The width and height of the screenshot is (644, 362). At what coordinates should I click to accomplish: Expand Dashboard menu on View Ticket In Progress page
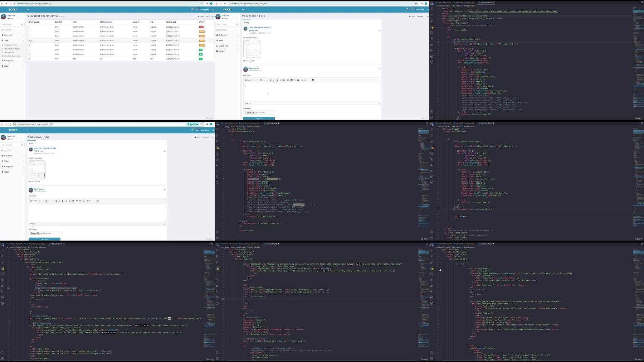[x=13, y=35]
